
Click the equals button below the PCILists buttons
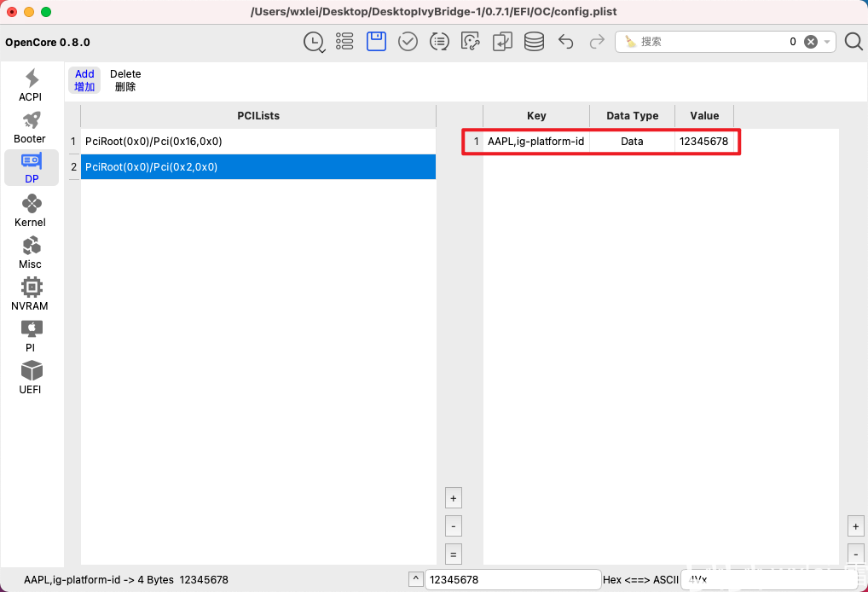click(454, 554)
